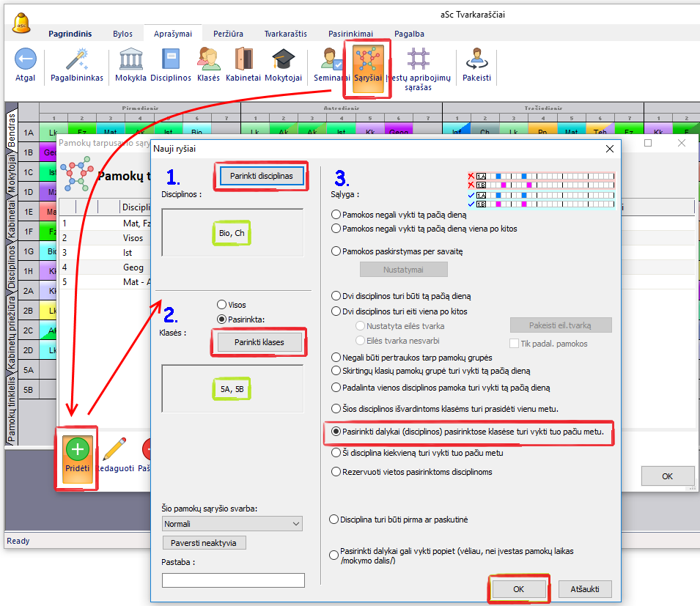Click the Pastaba note input field
This screenshot has width=700, height=606.
pyautogui.click(x=233, y=580)
